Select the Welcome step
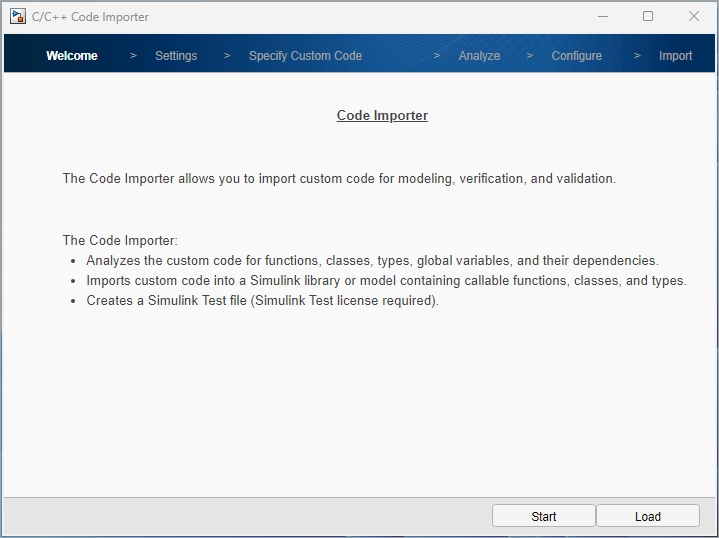The height and width of the screenshot is (538, 719). pos(72,56)
